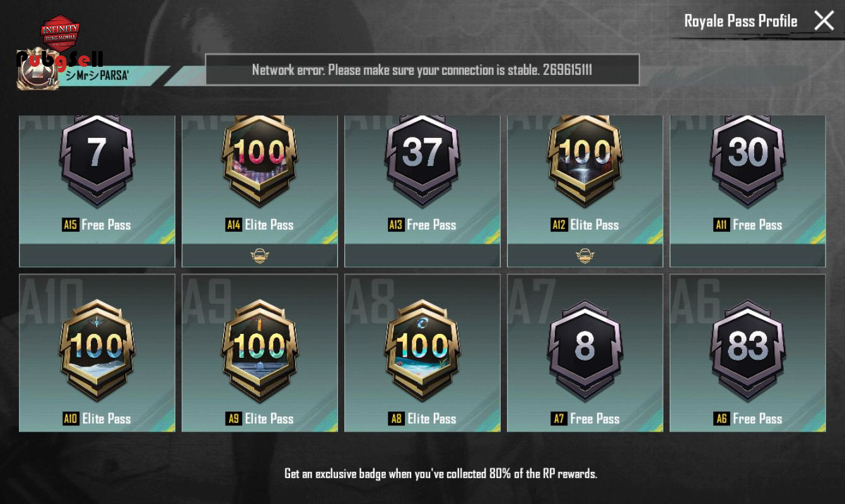This screenshot has height=504, width=845.
Task: Select the A14 Elite Pass gold badge
Action: click(x=260, y=157)
